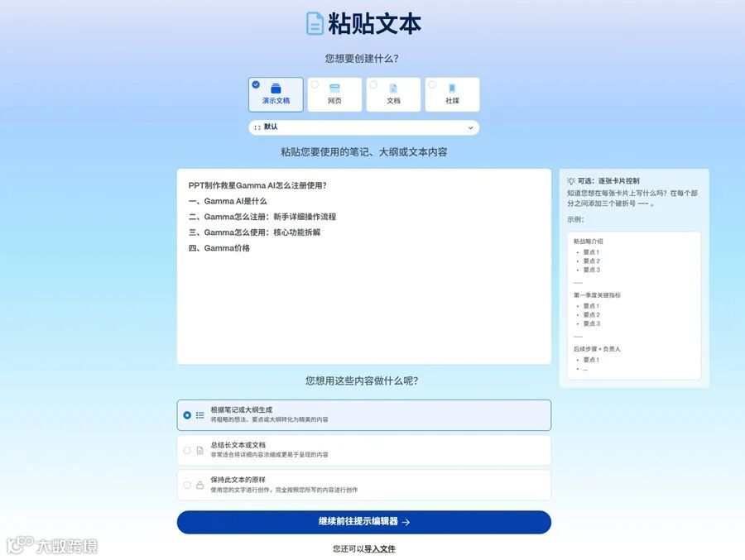Image resolution: width=745 pixels, height=560 pixels.
Task: Click the title line PPT制作救星Gamma AI
Action: pos(257,185)
